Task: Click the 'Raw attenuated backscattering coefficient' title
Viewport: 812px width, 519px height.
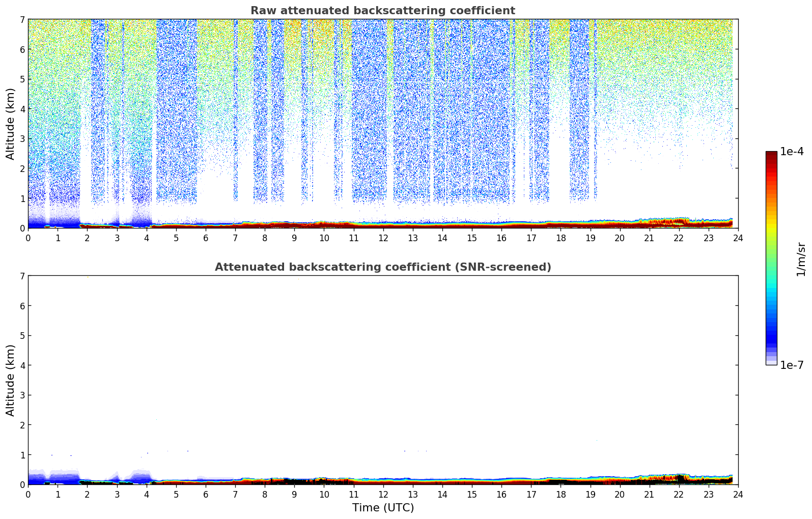Action: [x=383, y=11]
